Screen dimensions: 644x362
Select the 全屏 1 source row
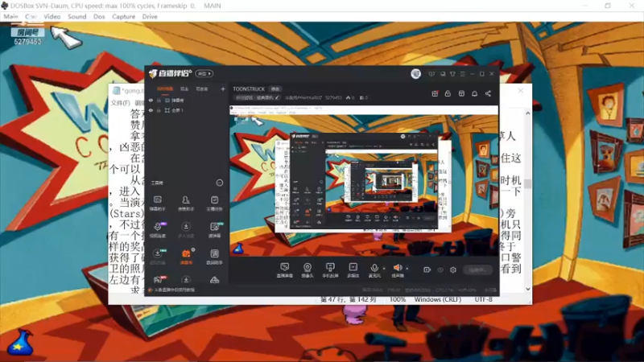(x=187, y=110)
